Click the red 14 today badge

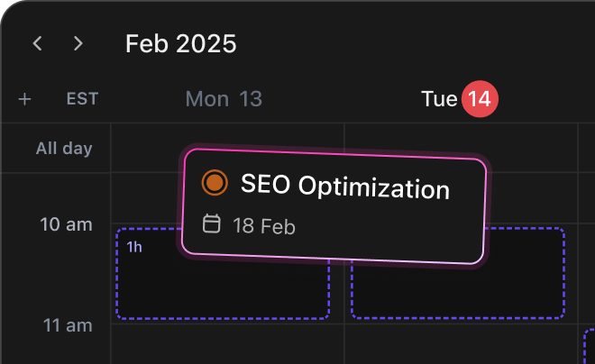pyautogui.click(x=481, y=99)
